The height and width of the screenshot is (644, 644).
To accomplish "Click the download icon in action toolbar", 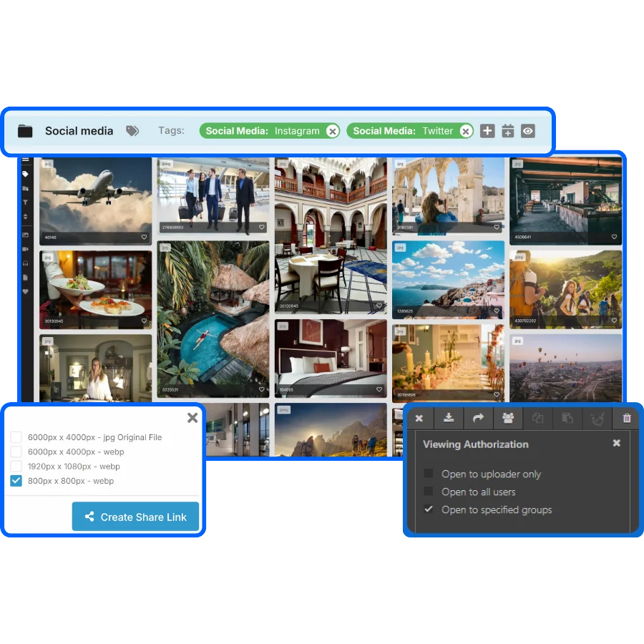I will point(449,419).
